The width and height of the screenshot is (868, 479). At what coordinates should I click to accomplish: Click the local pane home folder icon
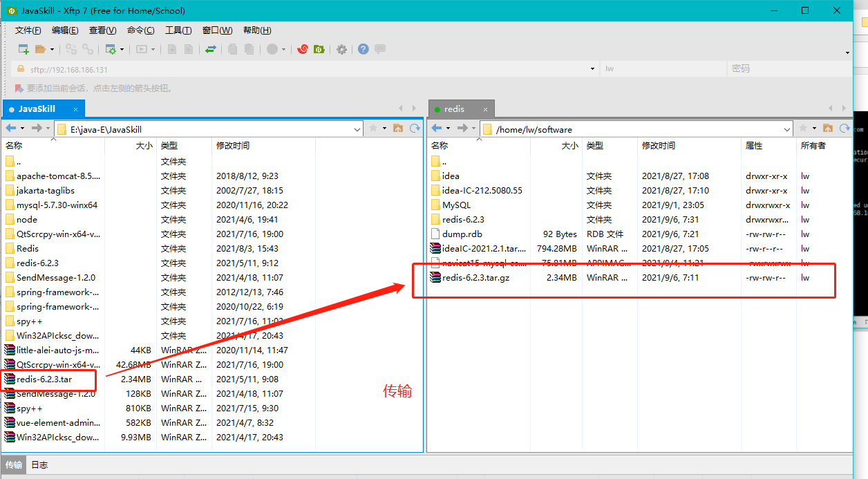pos(398,129)
